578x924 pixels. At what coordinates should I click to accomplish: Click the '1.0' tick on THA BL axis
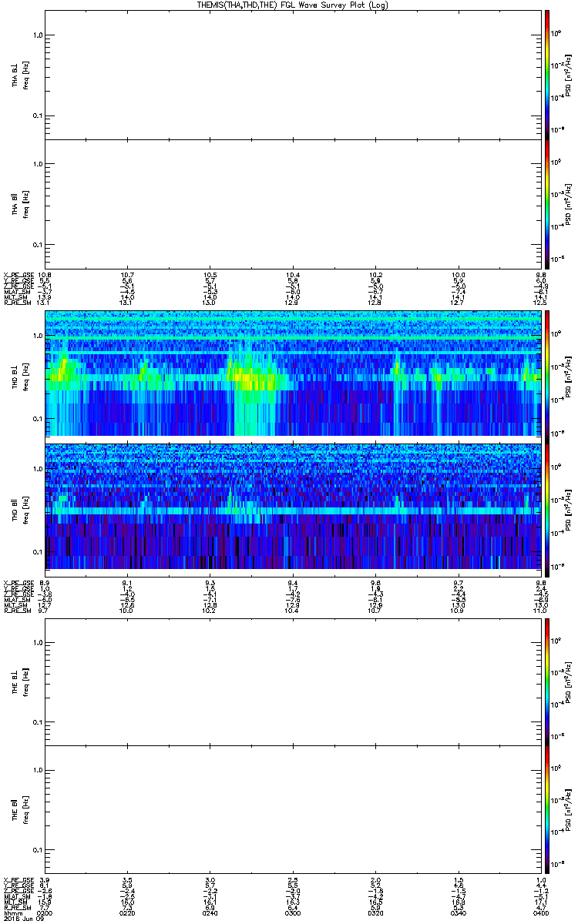point(37,35)
